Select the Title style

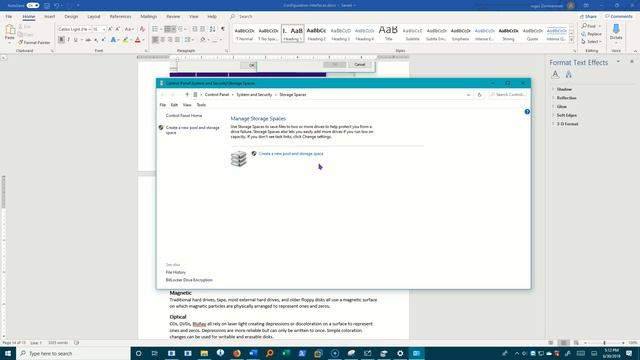388,33
